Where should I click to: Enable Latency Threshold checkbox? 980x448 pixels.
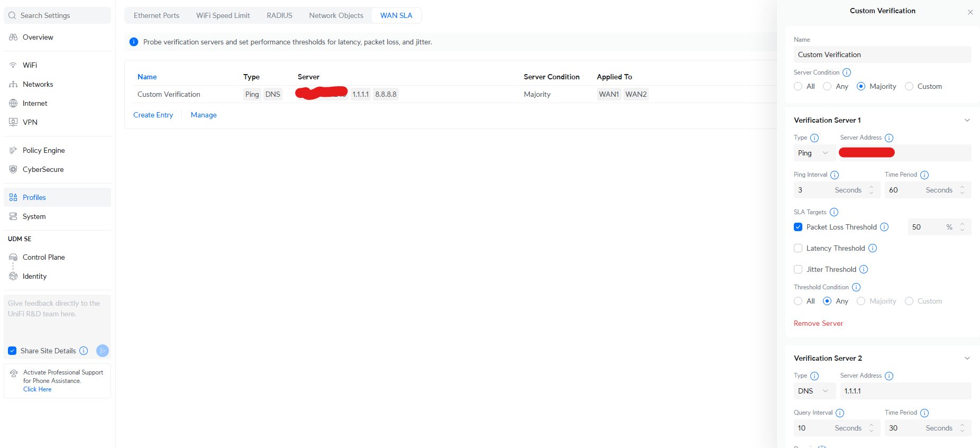798,248
